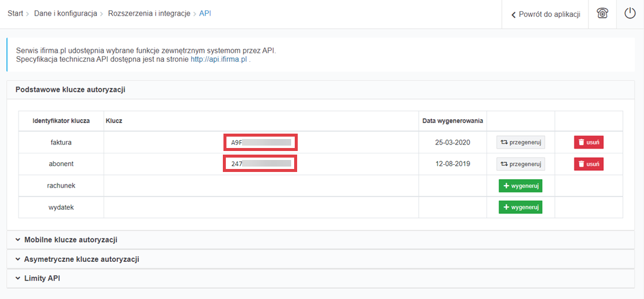Click Powrót do aplikacji button
Image resolution: width=644 pixels, height=299 pixels.
click(x=546, y=14)
